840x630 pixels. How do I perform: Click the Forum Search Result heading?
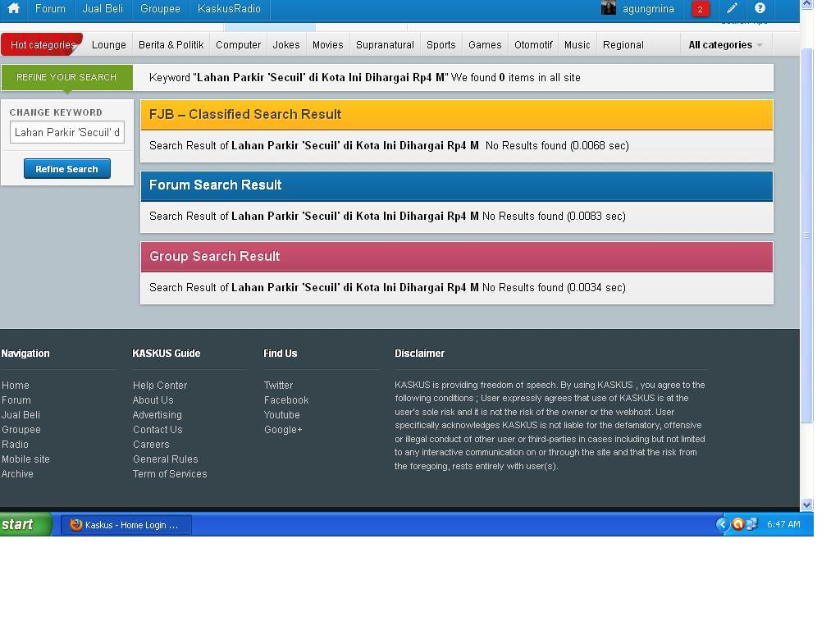tap(216, 185)
